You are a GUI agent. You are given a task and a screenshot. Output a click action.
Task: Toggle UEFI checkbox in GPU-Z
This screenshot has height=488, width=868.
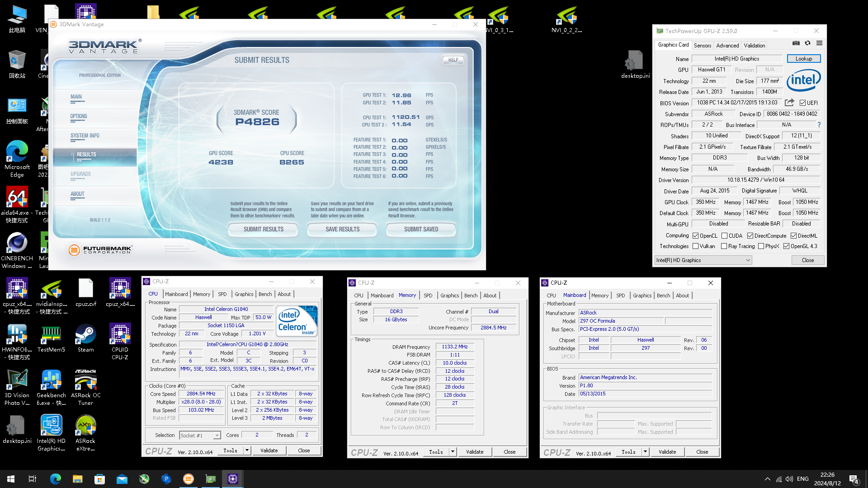(x=803, y=103)
